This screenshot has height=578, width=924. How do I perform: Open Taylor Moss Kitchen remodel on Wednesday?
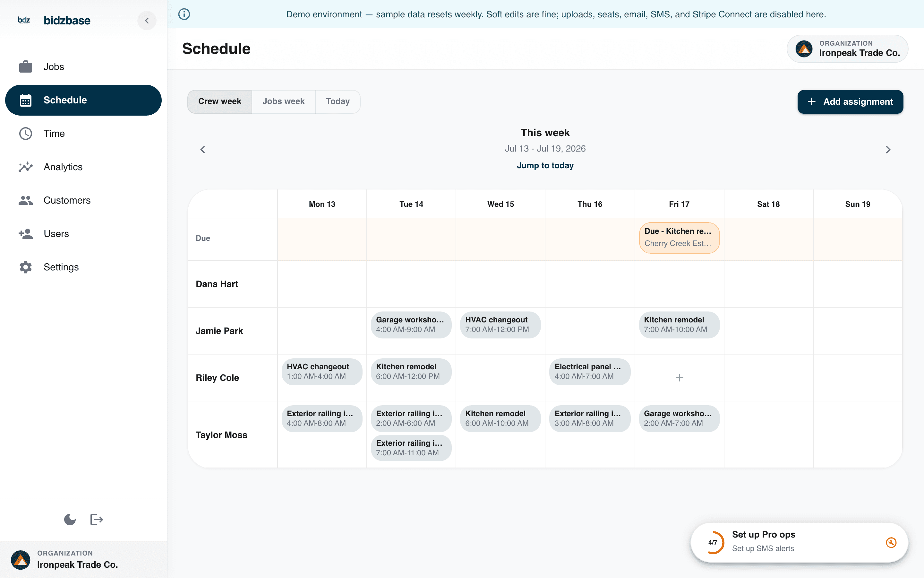(500, 419)
